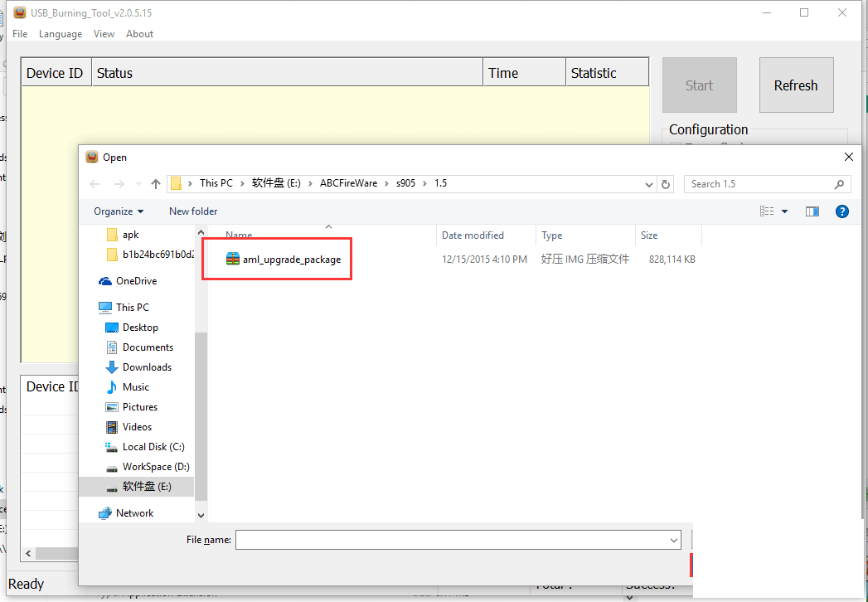Click the Time column header

[525, 73]
